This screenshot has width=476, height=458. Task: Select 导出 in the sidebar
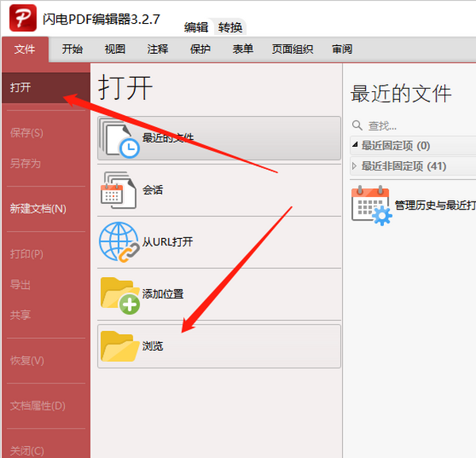[x=21, y=285]
